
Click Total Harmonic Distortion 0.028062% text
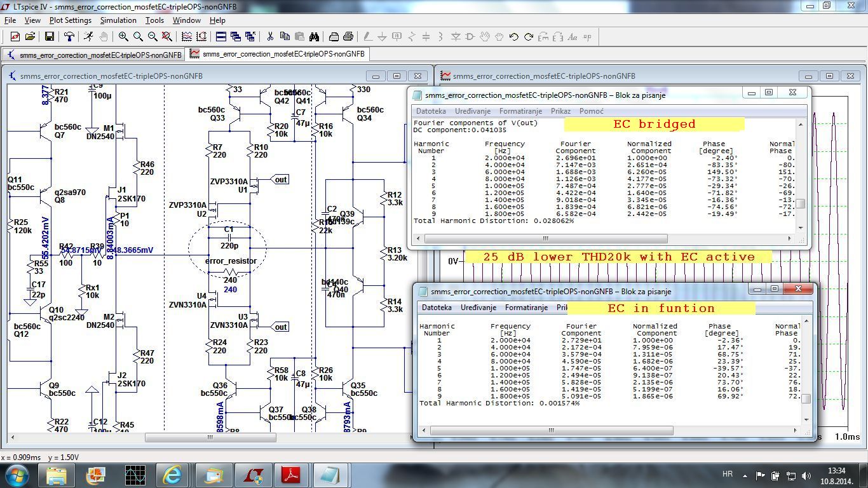(494, 220)
